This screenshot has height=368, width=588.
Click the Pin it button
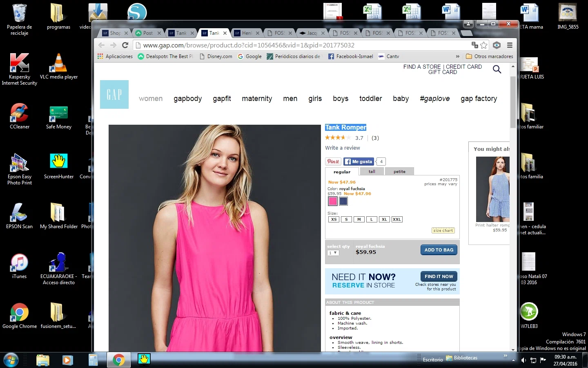click(333, 162)
